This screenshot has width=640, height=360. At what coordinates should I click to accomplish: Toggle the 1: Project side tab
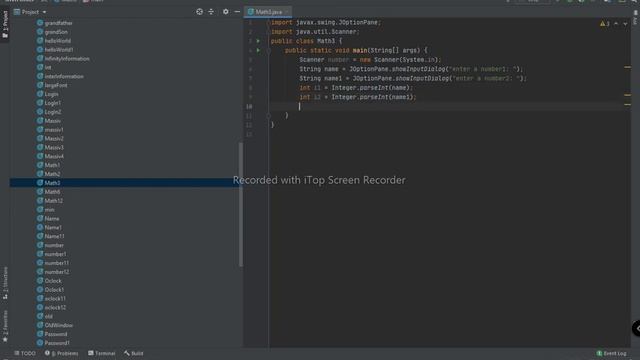pos(5,24)
